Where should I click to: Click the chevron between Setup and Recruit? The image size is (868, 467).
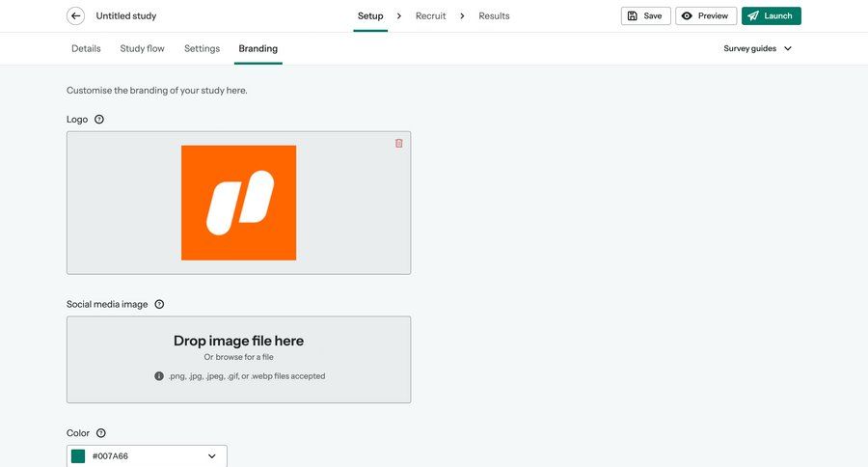pyautogui.click(x=399, y=16)
